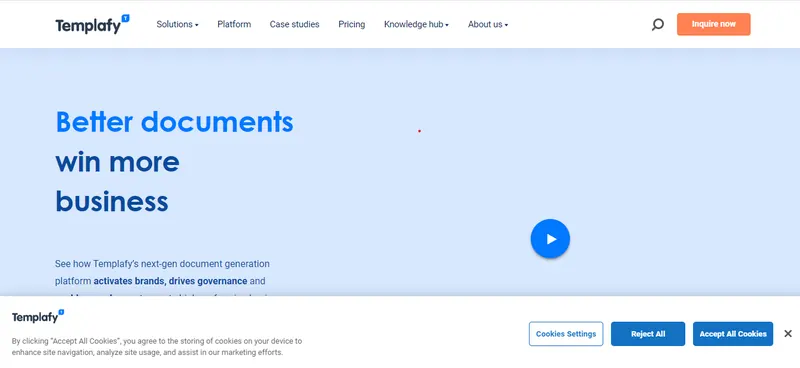Expand the Solutions dropdown menu

tap(178, 24)
